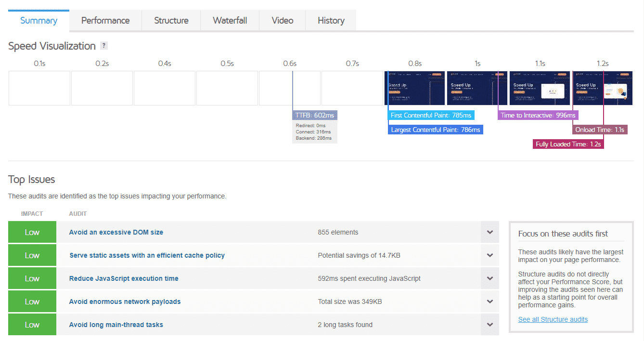This screenshot has height=341, width=644.
Task: Expand the cache policy audit details
Action: (489, 255)
